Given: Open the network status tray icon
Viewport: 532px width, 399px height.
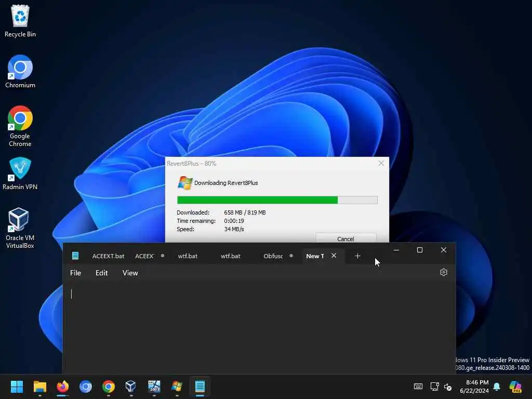Looking at the screenshot, I should pos(434,387).
